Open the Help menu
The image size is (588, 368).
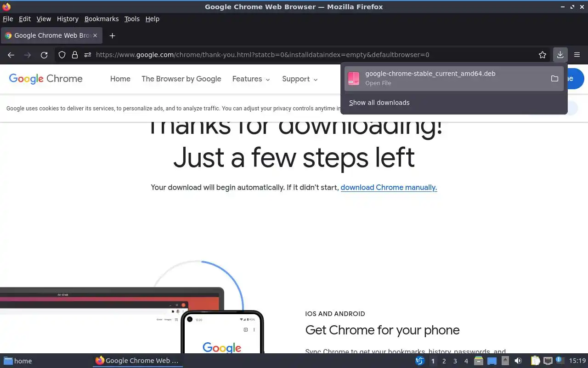[152, 19]
